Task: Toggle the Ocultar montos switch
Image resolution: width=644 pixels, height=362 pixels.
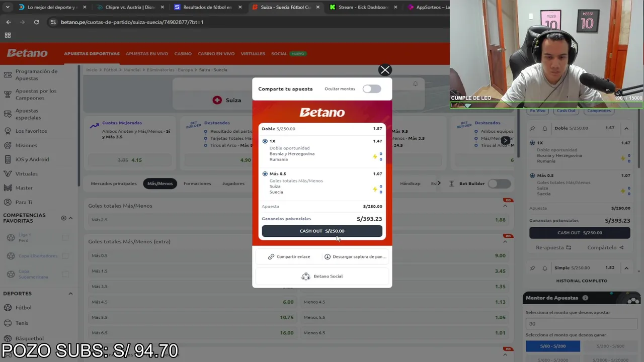Action: tap(372, 89)
